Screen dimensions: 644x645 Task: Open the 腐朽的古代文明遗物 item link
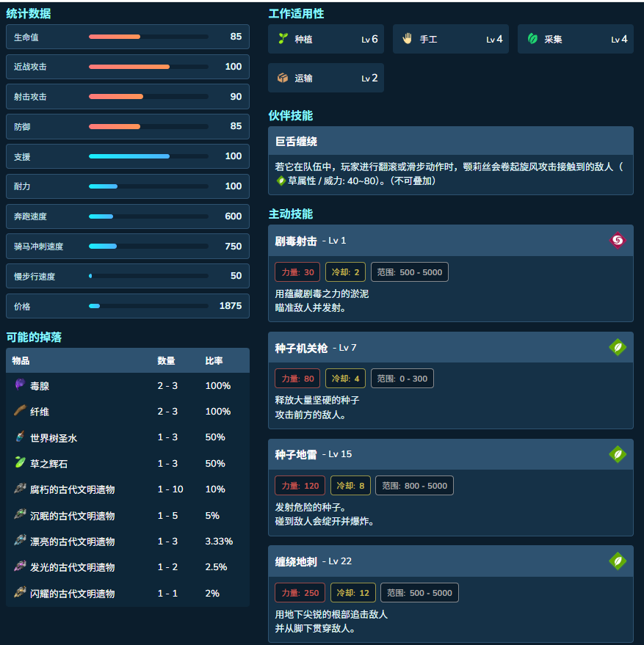pyautogui.click(x=73, y=489)
